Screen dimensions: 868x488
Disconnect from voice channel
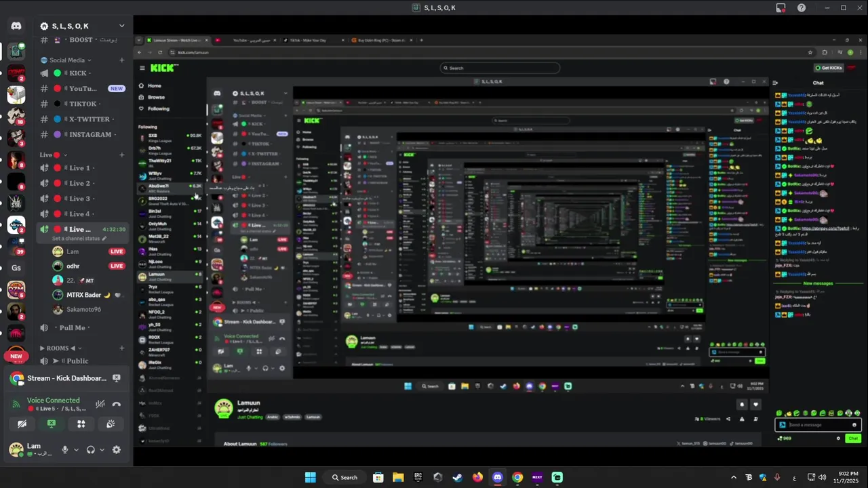[117, 404]
